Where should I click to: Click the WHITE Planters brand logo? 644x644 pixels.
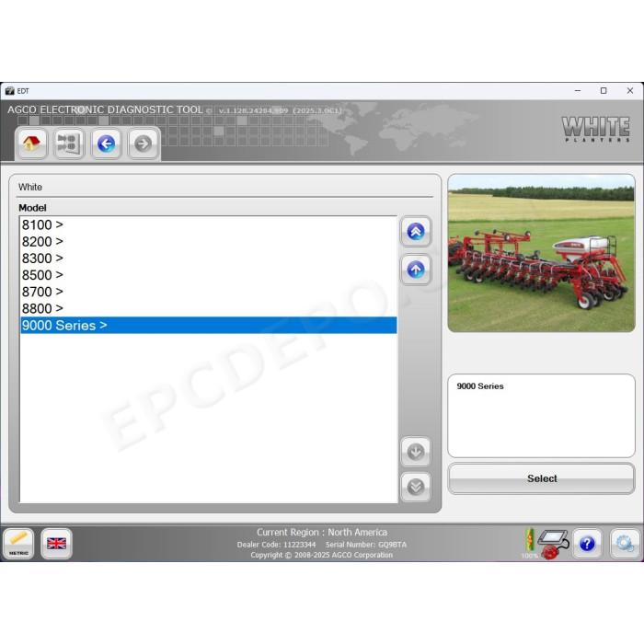point(595,129)
